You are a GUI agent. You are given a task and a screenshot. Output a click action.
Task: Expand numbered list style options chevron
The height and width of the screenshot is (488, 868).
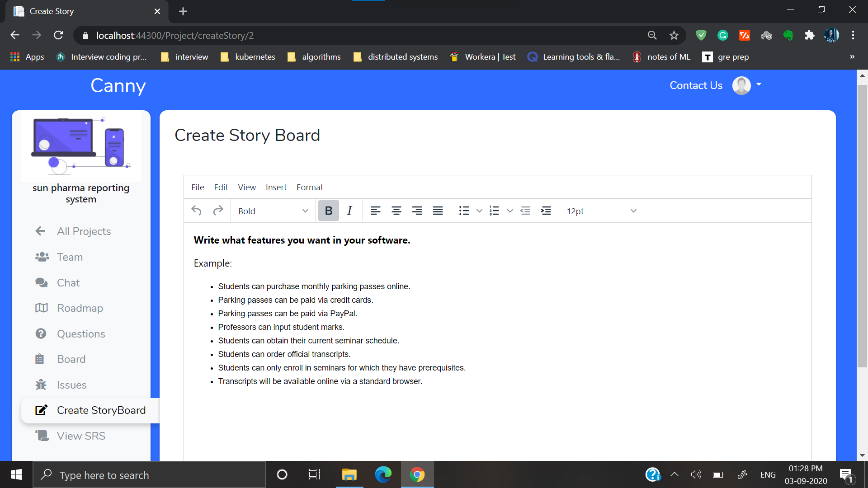510,211
